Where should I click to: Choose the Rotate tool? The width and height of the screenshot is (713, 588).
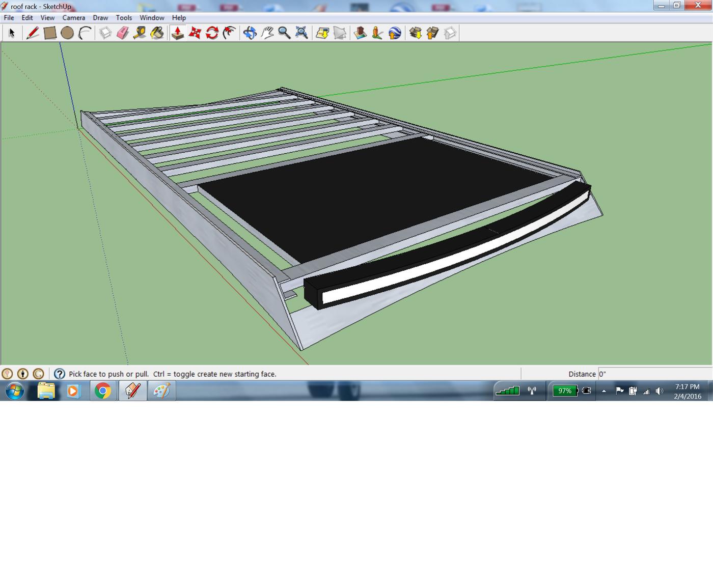212,33
